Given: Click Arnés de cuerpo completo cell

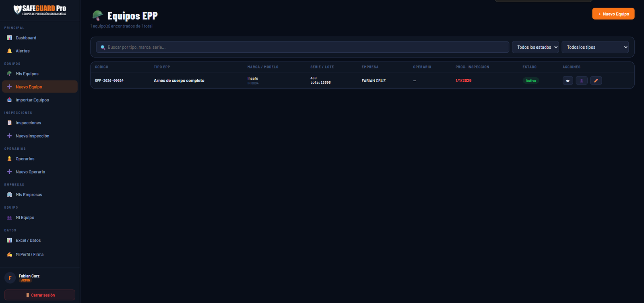Looking at the screenshot, I should pyautogui.click(x=179, y=80).
